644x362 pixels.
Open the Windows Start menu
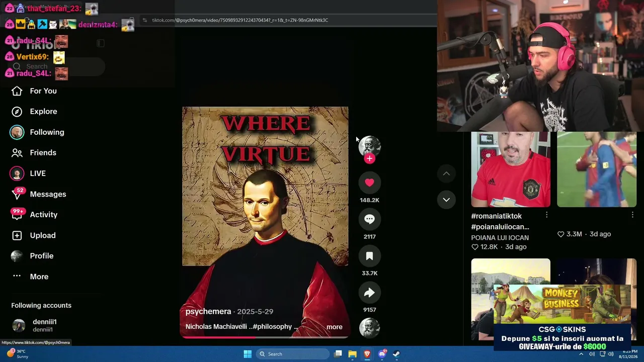pyautogui.click(x=248, y=354)
